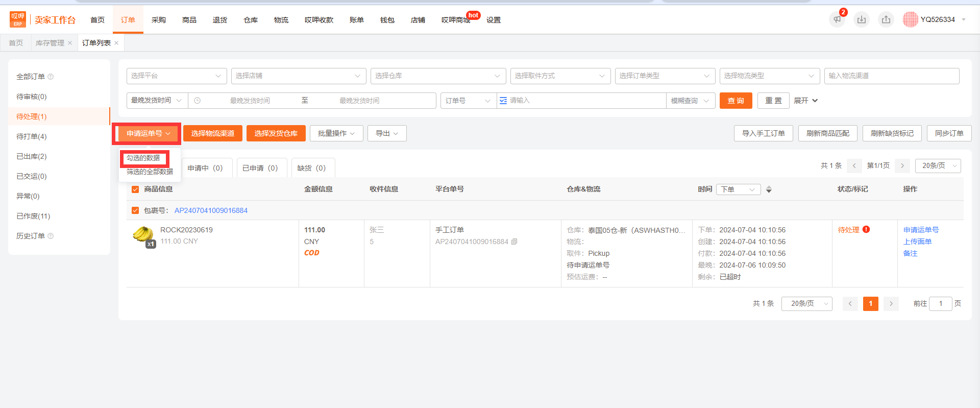The height and width of the screenshot is (408, 980).
Task: Toggle checkbox for package AP2407041009016884
Action: tap(135, 210)
